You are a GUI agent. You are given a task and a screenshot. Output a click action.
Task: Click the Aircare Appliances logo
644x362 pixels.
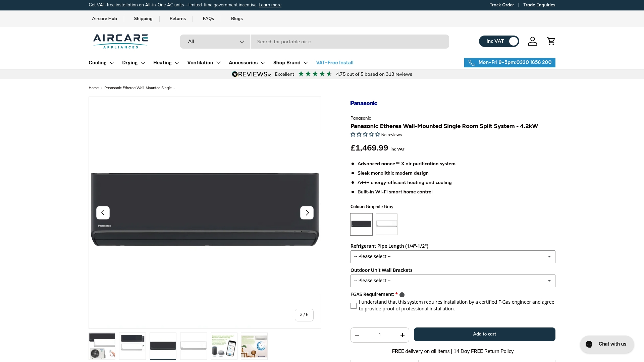pos(120,41)
